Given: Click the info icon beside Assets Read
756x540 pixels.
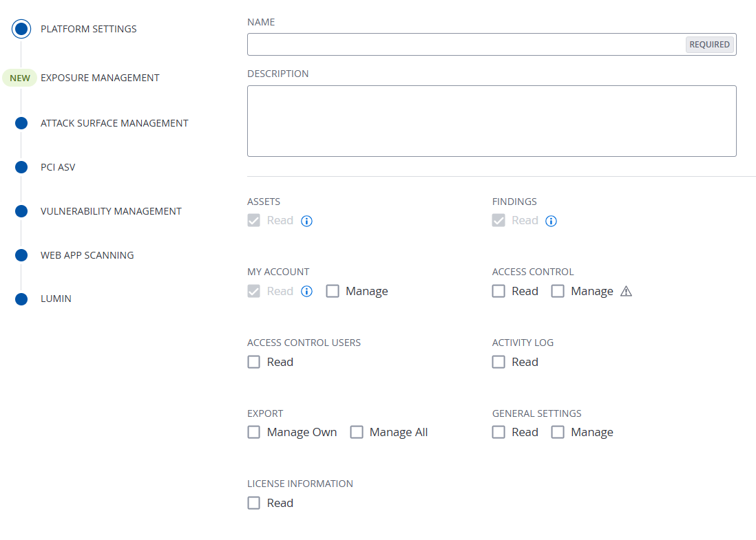Looking at the screenshot, I should (307, 221).
